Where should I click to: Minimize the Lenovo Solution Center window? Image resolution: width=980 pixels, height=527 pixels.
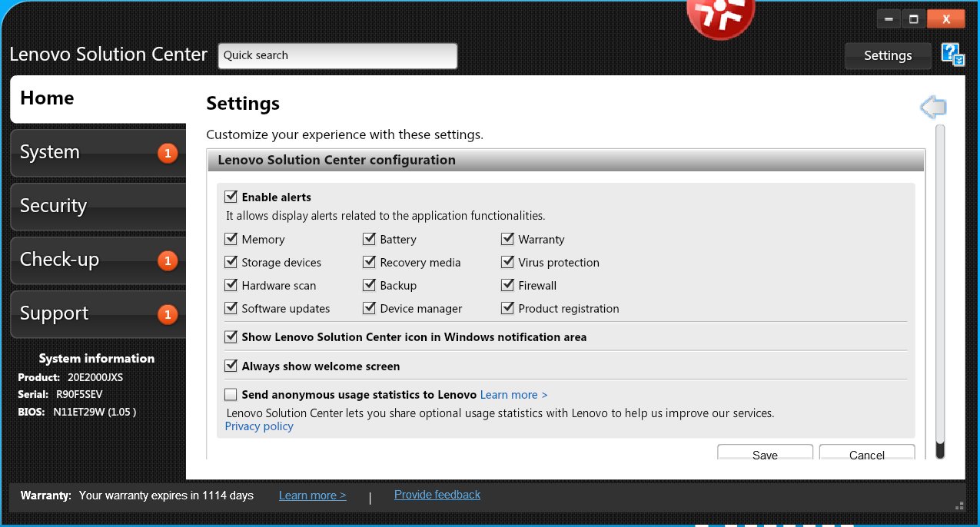point(889,19)
